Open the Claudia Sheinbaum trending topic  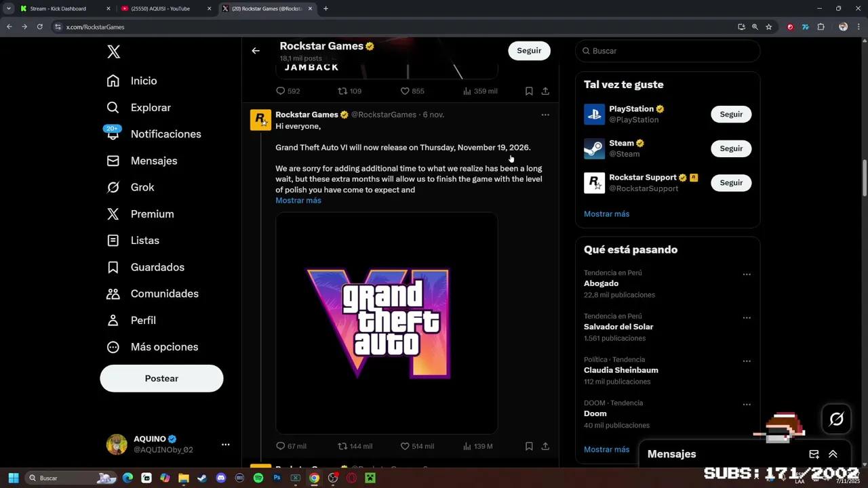(x=621, y=370)
